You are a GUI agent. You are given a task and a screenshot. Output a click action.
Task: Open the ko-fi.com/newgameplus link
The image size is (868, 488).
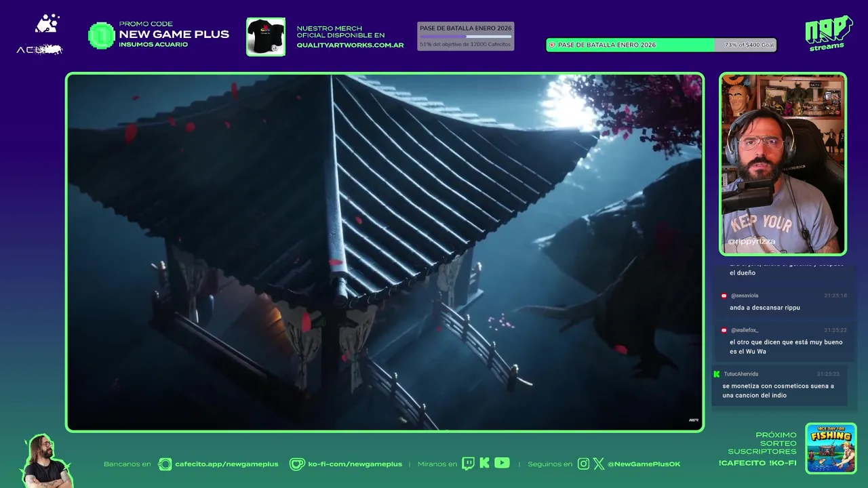pos(355,464)
